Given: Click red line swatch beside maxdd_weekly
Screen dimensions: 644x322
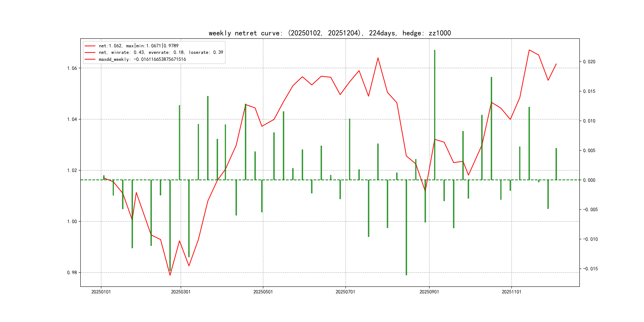Looking at the screenshot, I should click(90, 59).
